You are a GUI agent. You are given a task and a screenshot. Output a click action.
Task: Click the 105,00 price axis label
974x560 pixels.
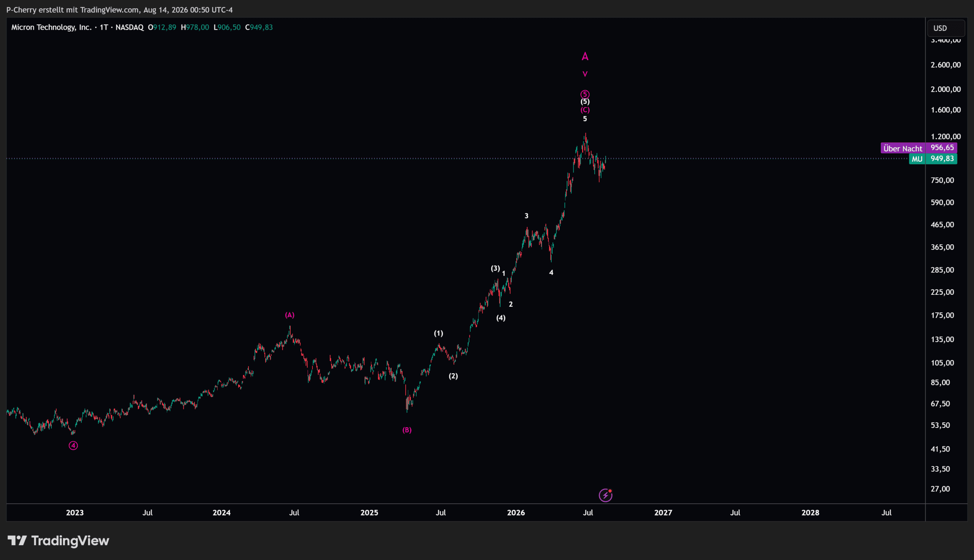(942, 363)
